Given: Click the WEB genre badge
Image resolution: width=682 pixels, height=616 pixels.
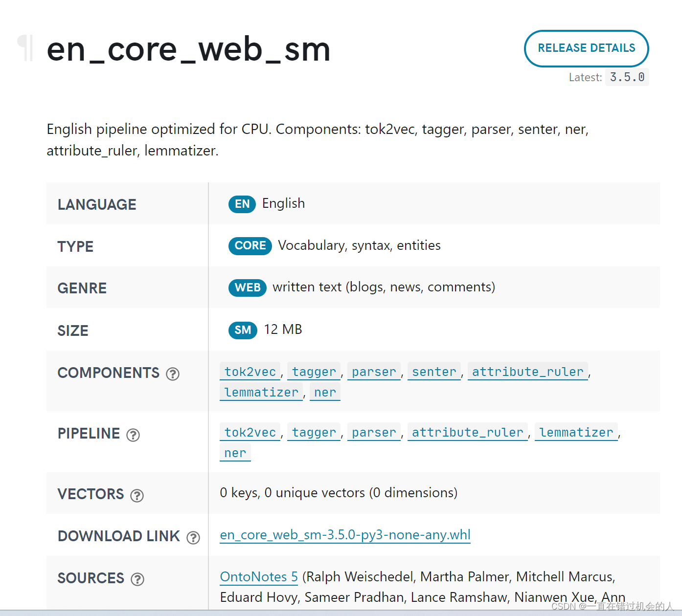Looking at the screenshot, I should point(247,288).
